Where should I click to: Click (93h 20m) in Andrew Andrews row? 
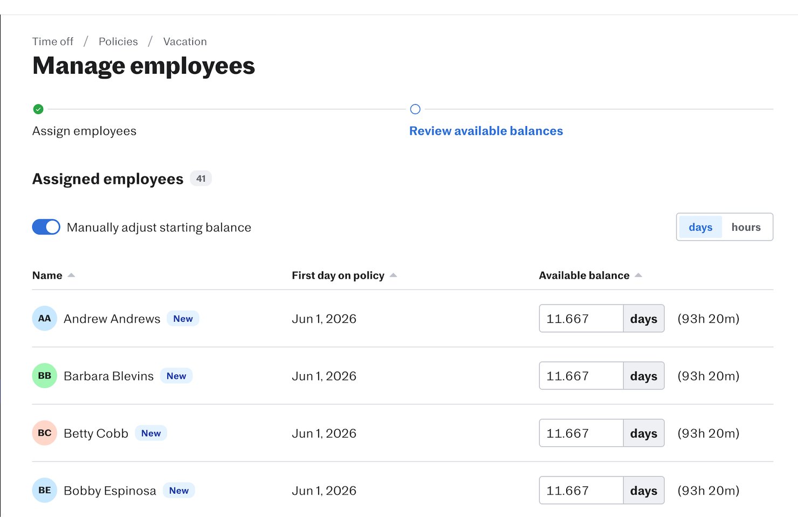click(708, 319)
